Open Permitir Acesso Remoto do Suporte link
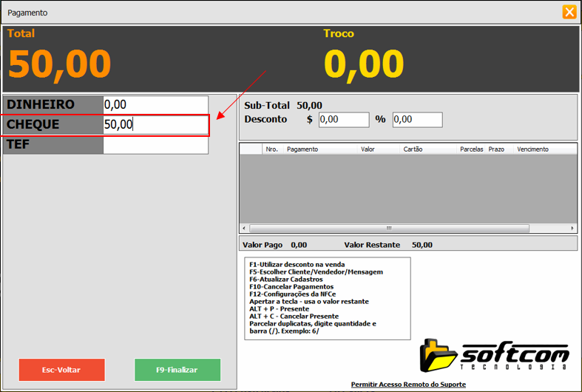The height and width of the screenshot is (392, 582). click(408, 385)
